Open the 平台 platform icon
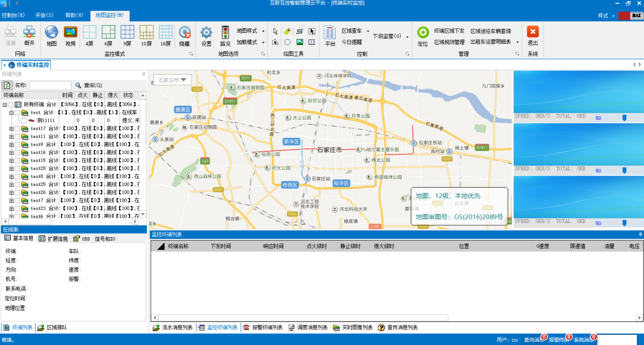 point(330,36)
